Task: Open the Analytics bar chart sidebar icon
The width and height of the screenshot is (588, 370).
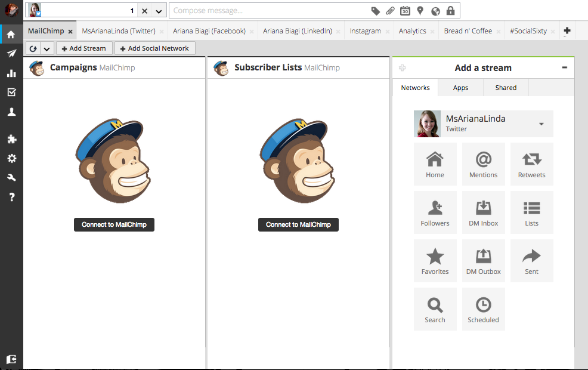Action: [11, 73]
